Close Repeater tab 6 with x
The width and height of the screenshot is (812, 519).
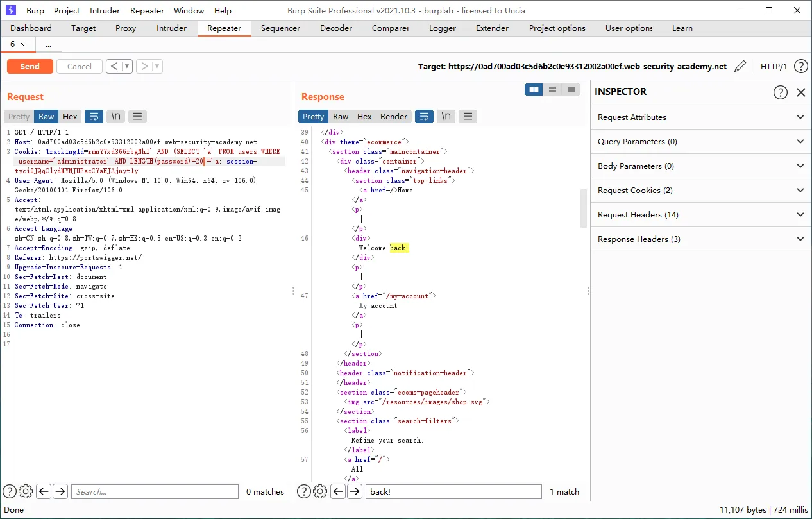click(x=23, y=44)
